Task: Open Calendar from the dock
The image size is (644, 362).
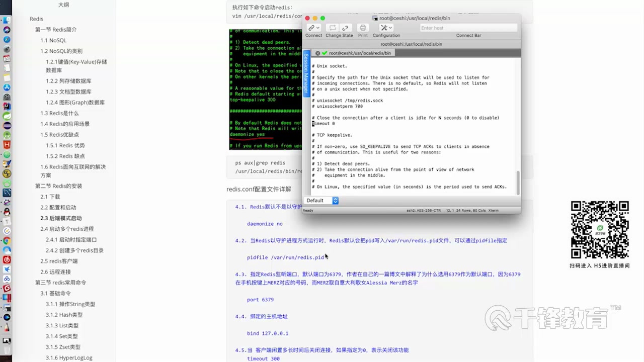Action: (x=7, y=59)
